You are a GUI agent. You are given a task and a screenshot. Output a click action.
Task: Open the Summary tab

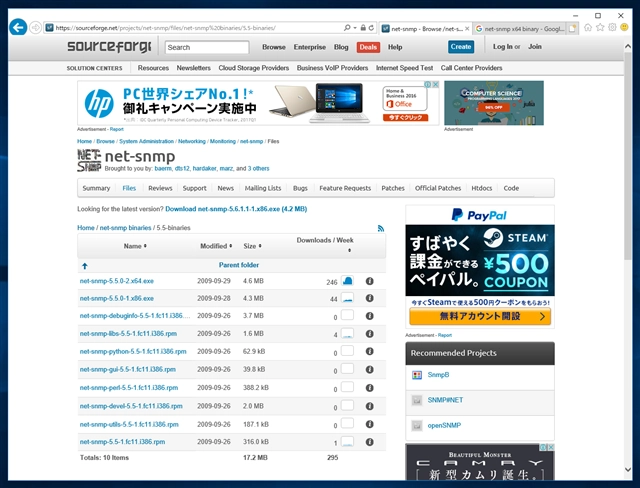[x=96, y=188]
